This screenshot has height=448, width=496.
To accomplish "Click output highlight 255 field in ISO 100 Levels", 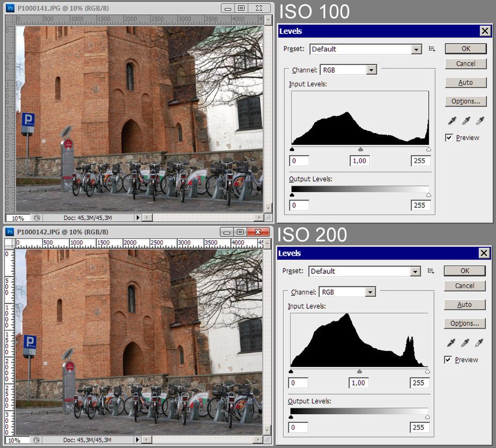I will [x=420, y=205].
